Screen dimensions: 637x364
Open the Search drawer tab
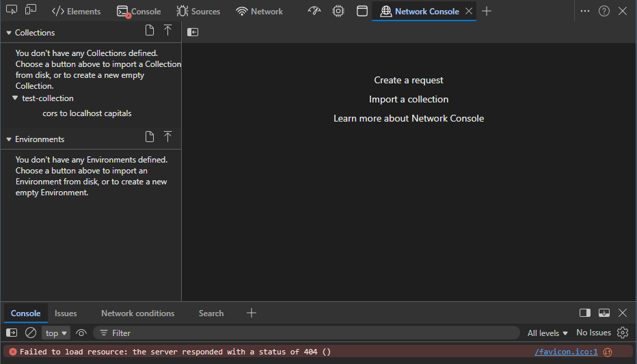click(211, 313)
